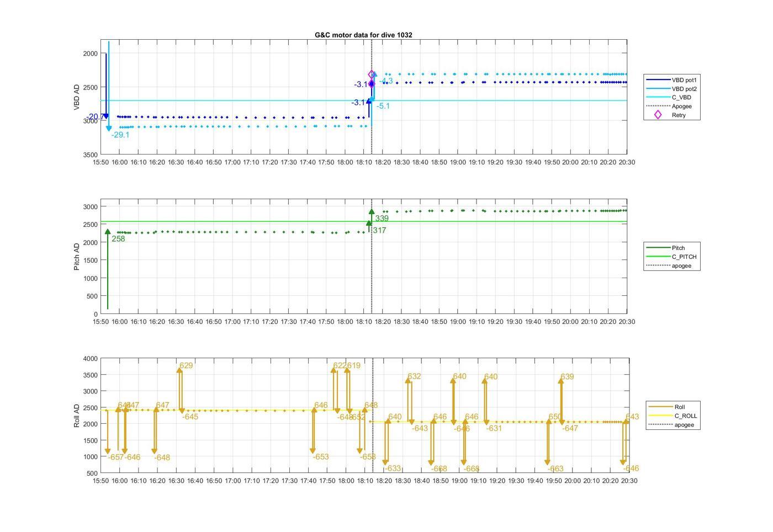Click the "3500" y-axis tick of the VBD plot
The width and height of the screenshot is (773, 532).
(x=90, y=155)
